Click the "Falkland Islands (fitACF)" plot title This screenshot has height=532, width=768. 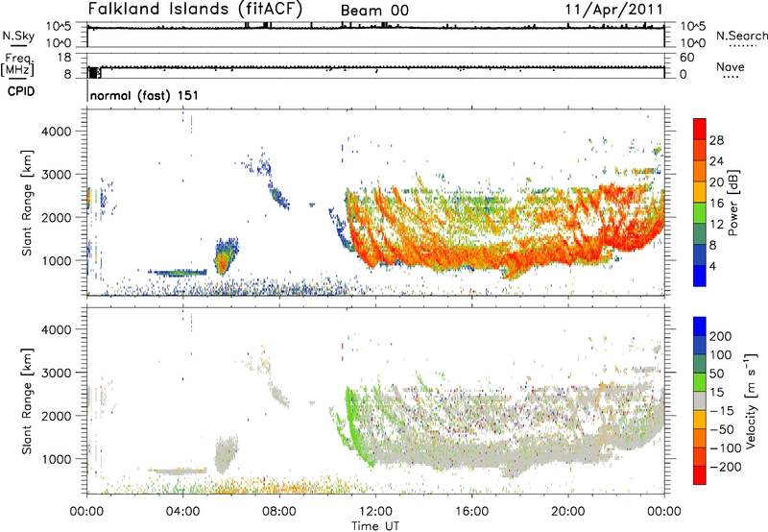195,9
